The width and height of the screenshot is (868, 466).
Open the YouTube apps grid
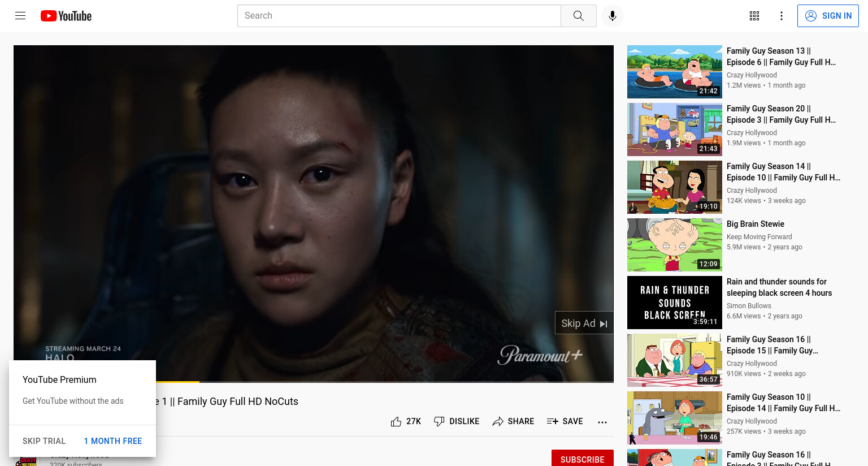tap(754, 16)
